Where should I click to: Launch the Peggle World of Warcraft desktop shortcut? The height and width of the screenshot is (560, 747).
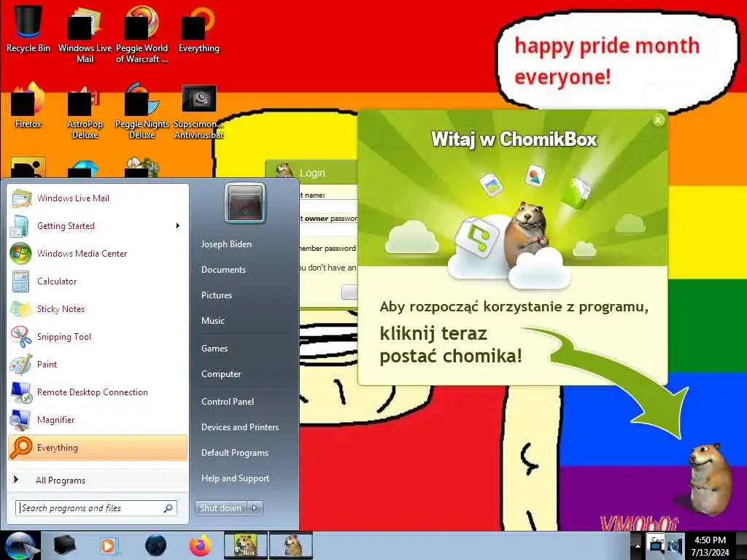tap(142, 34)
